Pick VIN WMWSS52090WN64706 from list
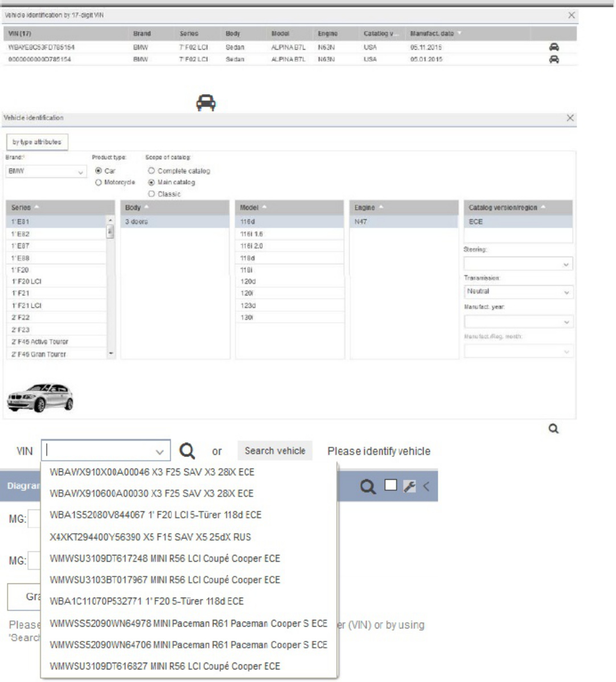 click(x=188, y=644)
